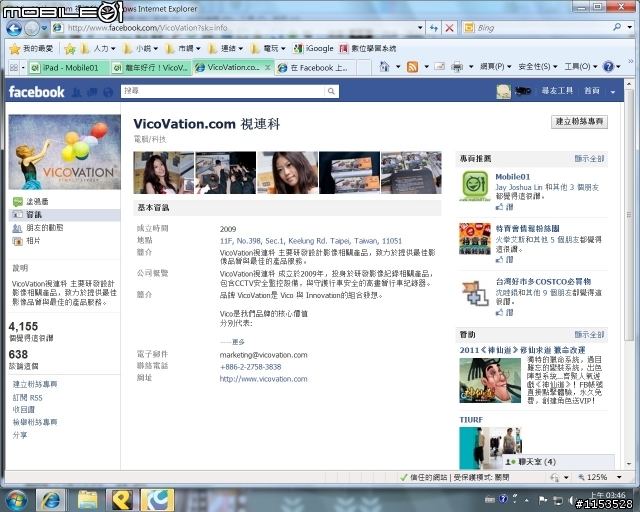Open the VicoVation balloon profile picture
The height and width of the screenshot is (512, 640).
click(64, 152)
